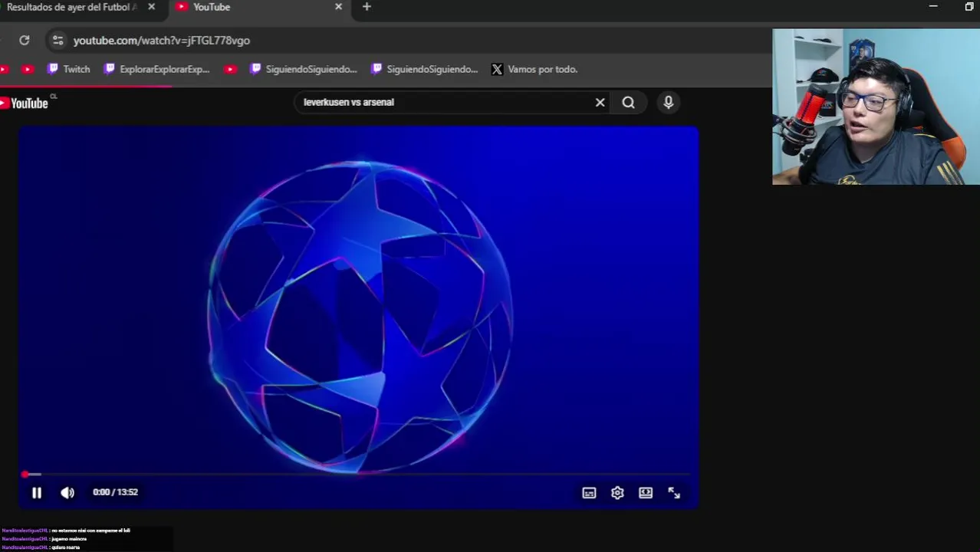Reload the page
Image resolution: width=980 pixels, height=552 pixels.
pyautogui.click(x=25, y=40)
